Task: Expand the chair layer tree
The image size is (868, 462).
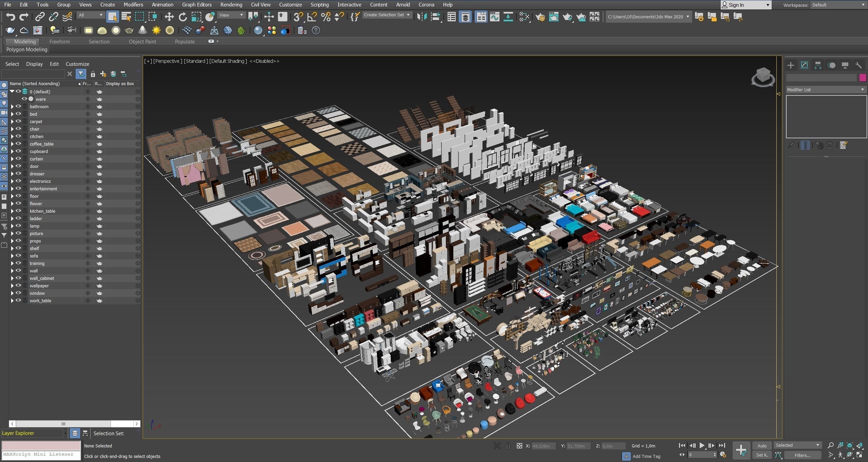Action: 12,129
